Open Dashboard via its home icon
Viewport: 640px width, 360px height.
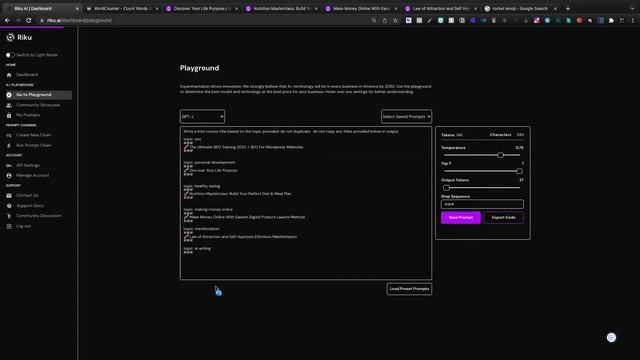click(9, 75)
